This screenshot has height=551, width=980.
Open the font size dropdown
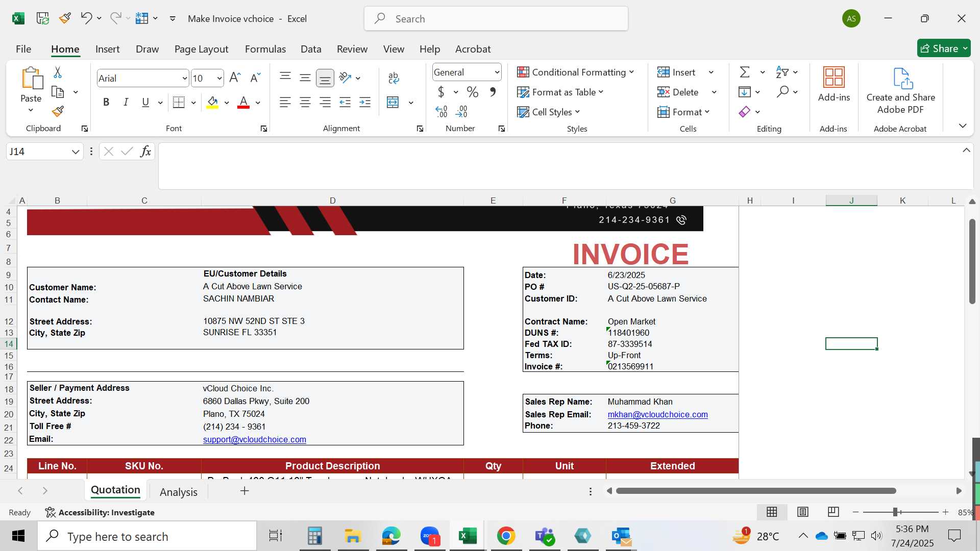click(219, 78)
